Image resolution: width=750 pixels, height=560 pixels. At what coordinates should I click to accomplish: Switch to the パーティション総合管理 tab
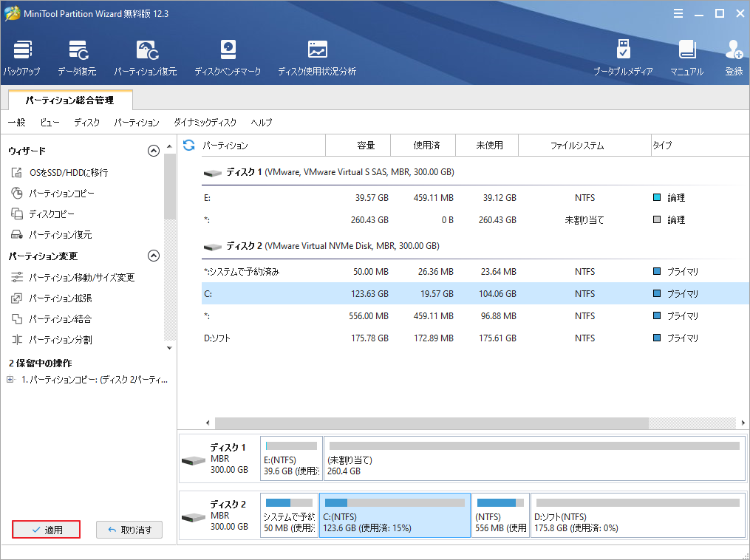(71, 99)
